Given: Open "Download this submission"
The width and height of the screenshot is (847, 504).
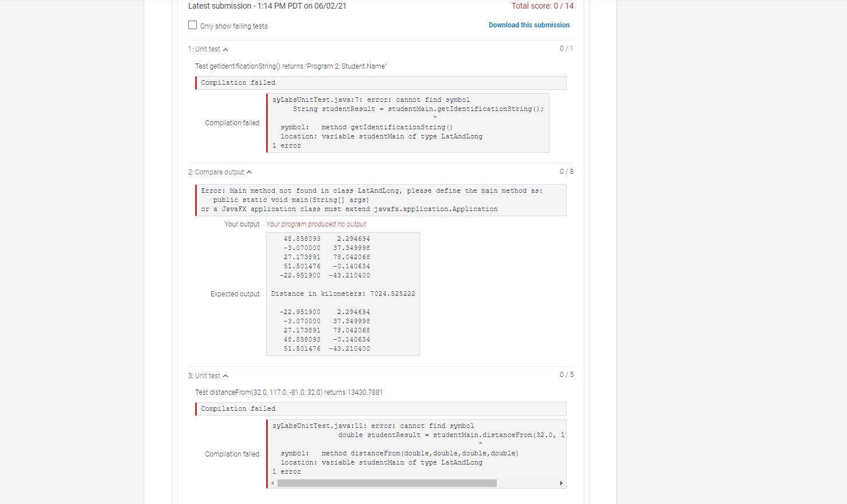Looking at the screenshot, I should point(528,25).
